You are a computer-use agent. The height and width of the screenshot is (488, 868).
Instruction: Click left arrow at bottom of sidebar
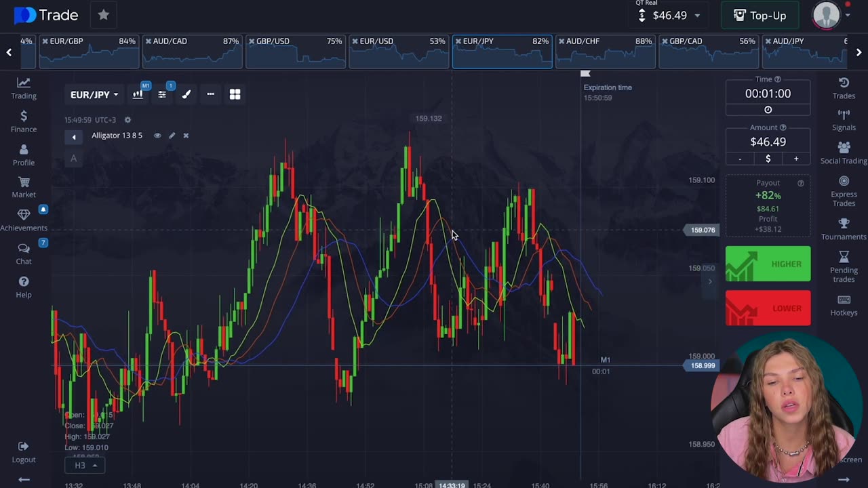click(24, 480)
